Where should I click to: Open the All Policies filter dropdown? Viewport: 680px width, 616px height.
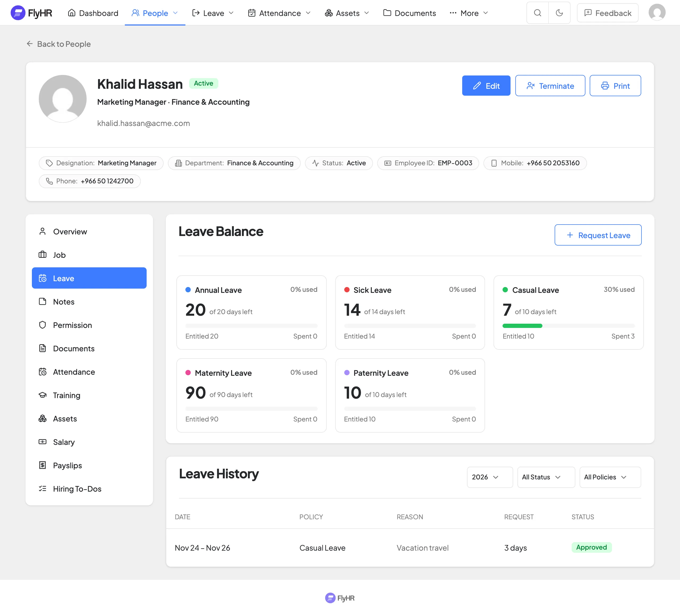(610, 477)
